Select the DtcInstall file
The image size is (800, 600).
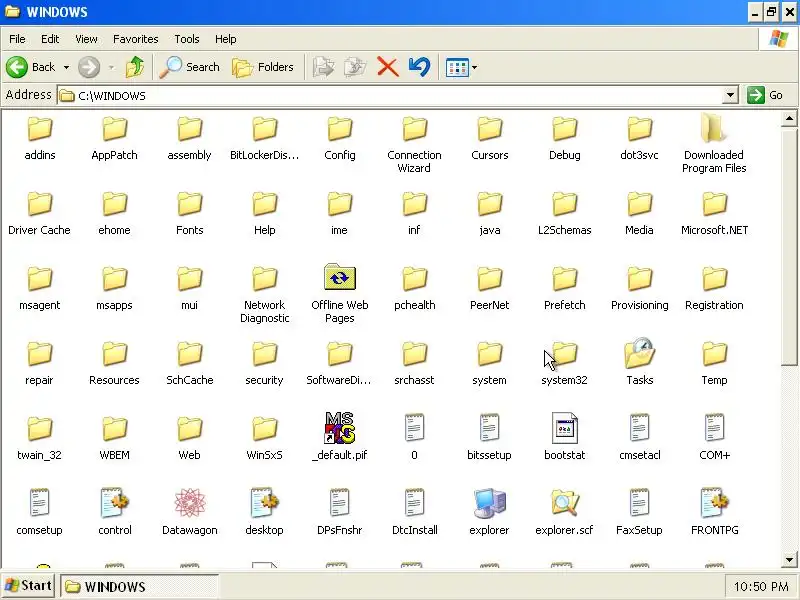(414, 512)
